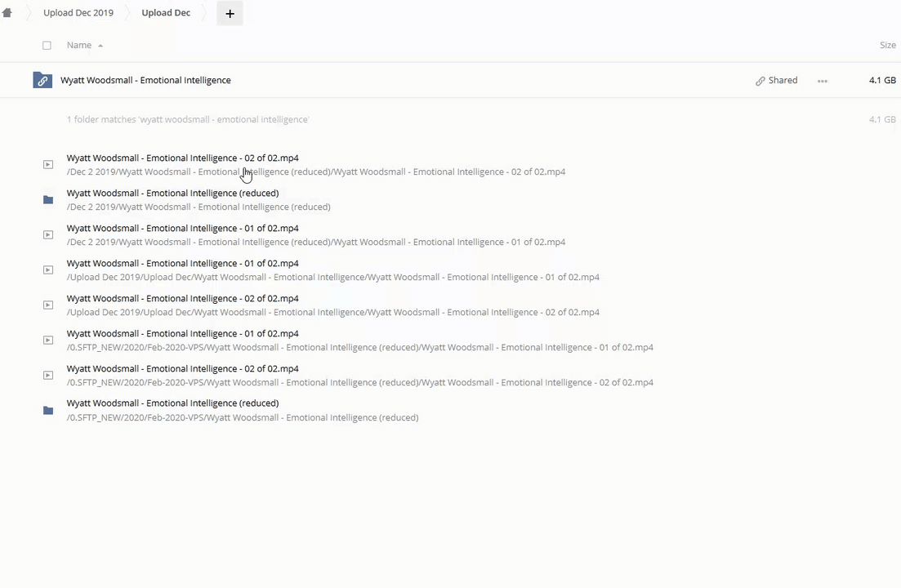Click folder icon of reduced folder in Feb-2020-VPS

point(48,410)
